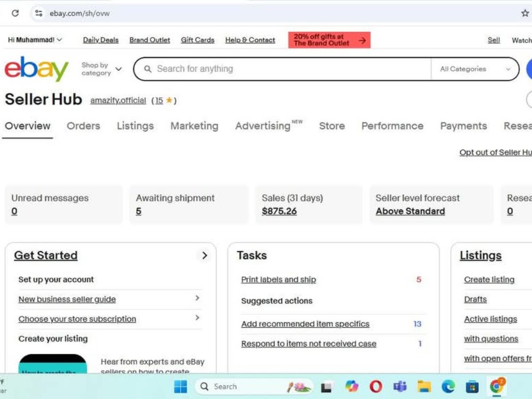This screenshot has width=532, height=399.
Task: Click the Windows taskbar Search box
Action: [x=254, y=386]
